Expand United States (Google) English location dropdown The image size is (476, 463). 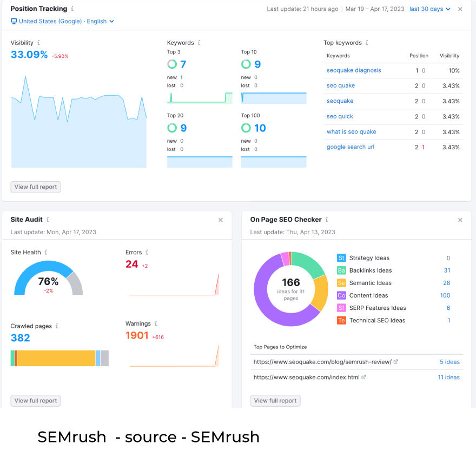pyautogui.click(x=62, y=21)
